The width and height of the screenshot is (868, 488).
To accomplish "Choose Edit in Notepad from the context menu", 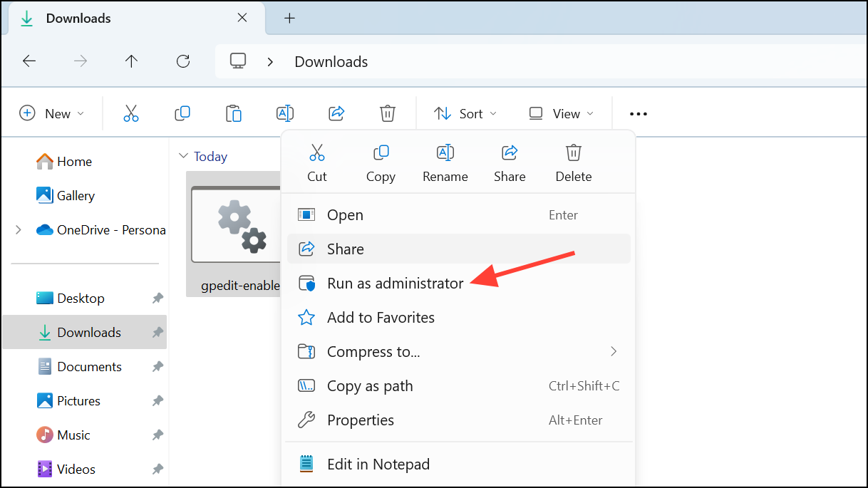I will point(378,464).
